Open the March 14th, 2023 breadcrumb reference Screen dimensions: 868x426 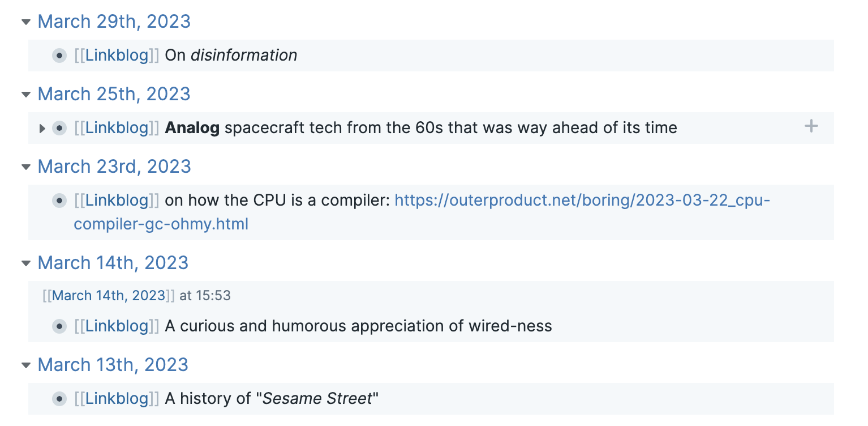(109, 296)
